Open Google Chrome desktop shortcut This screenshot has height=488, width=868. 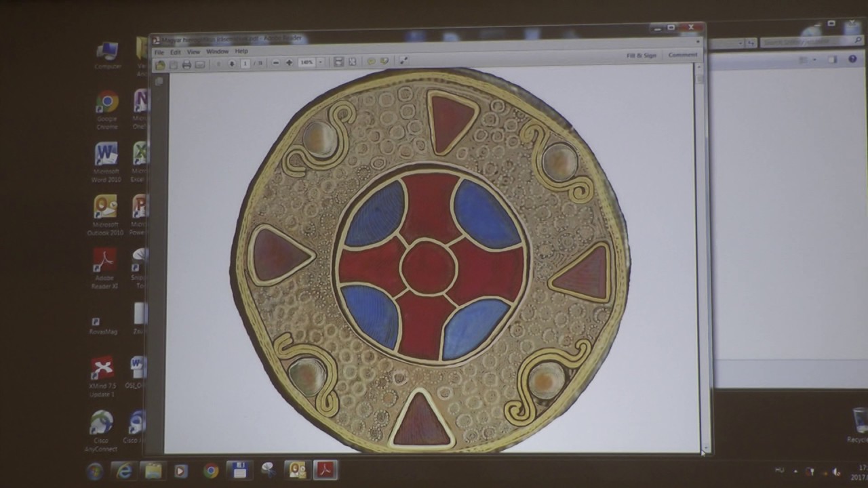click(x=106, y=110)
